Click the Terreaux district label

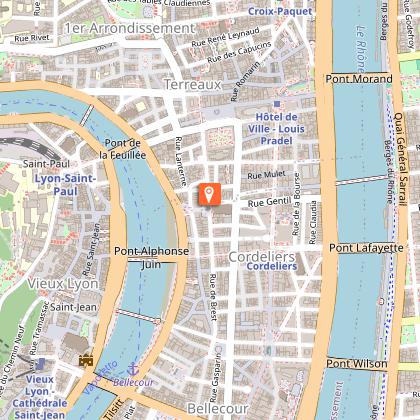pyautogui.click(x=193, y=84)
